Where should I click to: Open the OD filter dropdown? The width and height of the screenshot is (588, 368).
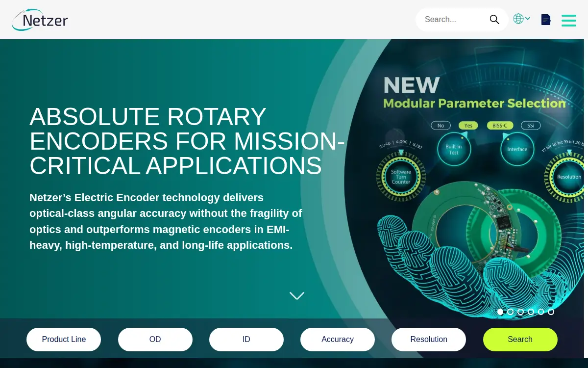pos(155,340)
